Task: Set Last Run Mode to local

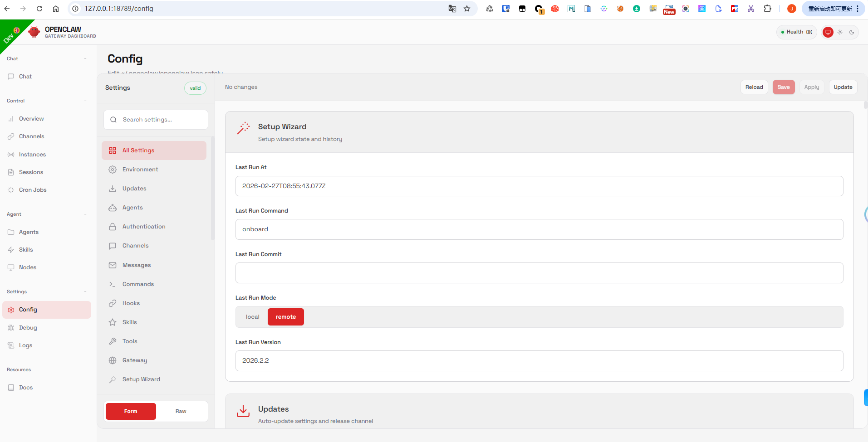Action: click(252, 317)
